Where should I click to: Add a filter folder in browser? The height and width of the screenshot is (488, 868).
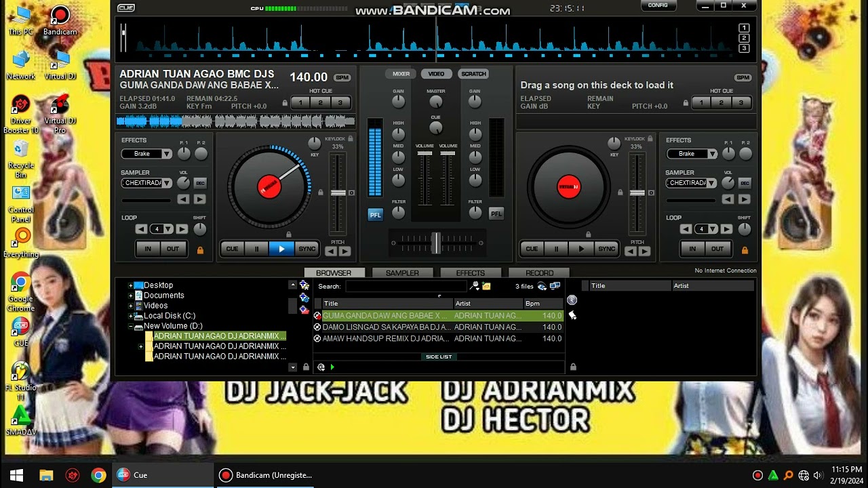(304, 298)
